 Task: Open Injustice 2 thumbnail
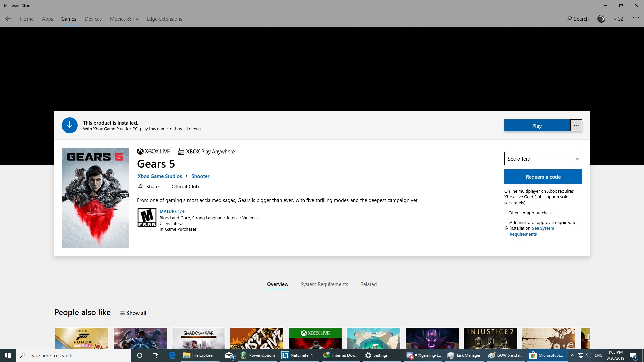(x=490, y=338)
